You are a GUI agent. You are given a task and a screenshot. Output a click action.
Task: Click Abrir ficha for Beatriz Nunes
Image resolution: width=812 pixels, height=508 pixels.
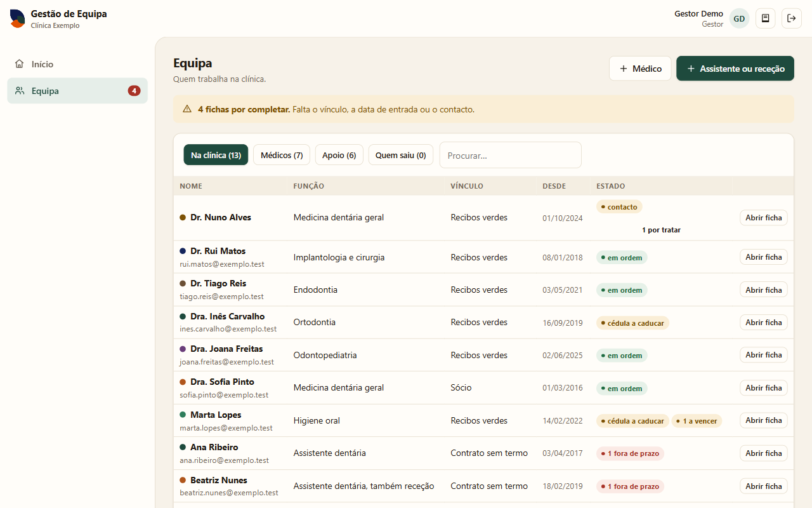pos(764,486)
